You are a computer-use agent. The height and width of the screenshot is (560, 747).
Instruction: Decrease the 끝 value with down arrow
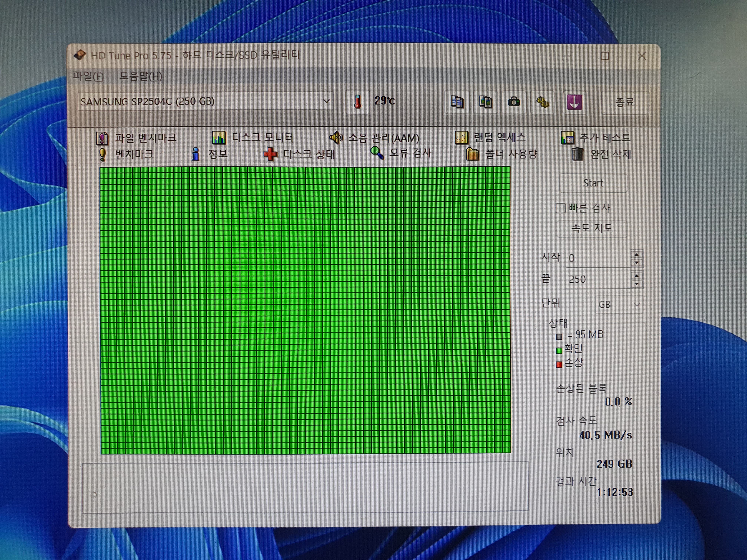tap(637, 284)
